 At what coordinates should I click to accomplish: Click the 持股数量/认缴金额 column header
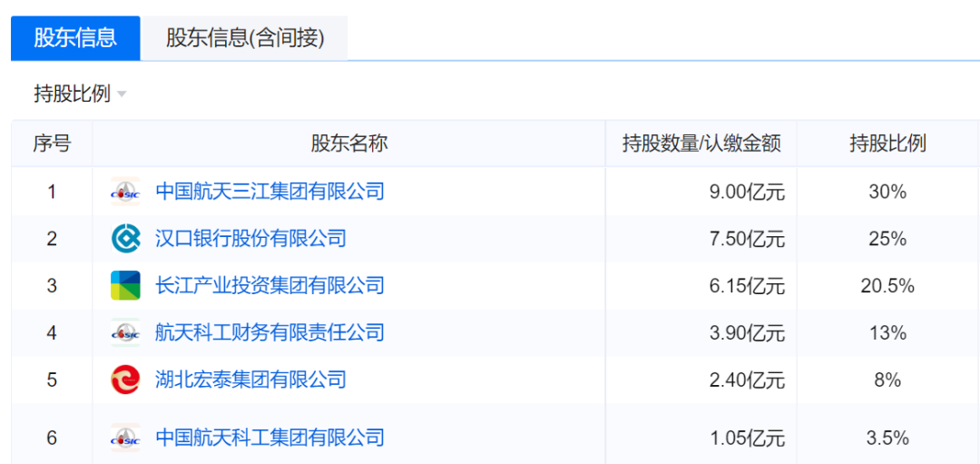pyautogui.click(x=701, y=143)
